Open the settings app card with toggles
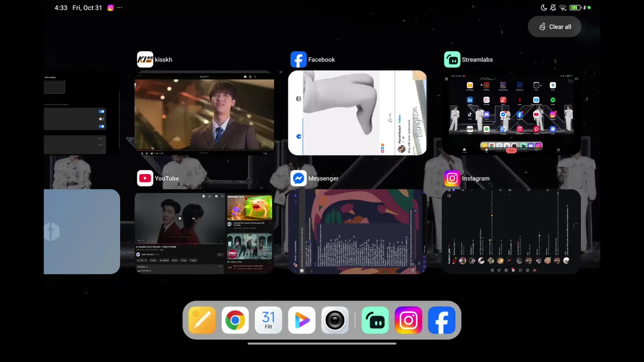Screen dimensions: 644x362 click(82, 113)
